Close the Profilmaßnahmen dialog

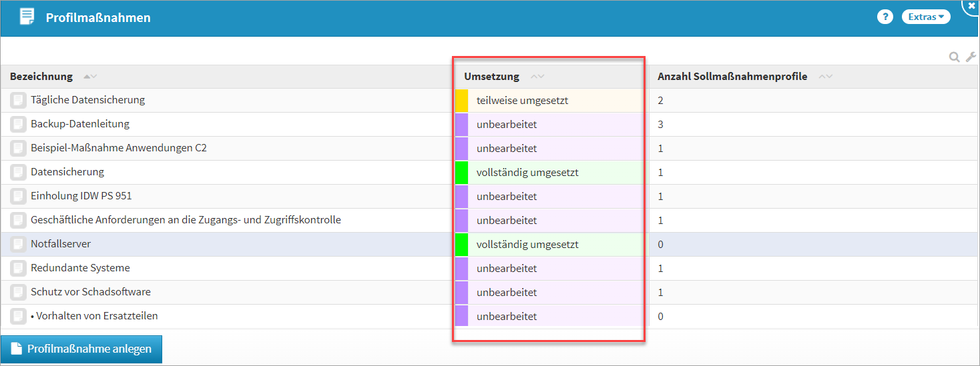click(971, 5)
